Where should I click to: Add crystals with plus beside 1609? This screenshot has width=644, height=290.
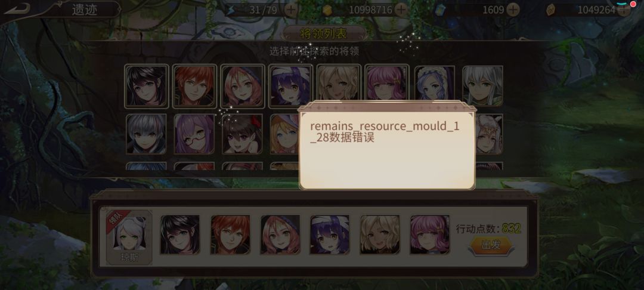pos(512,10)
